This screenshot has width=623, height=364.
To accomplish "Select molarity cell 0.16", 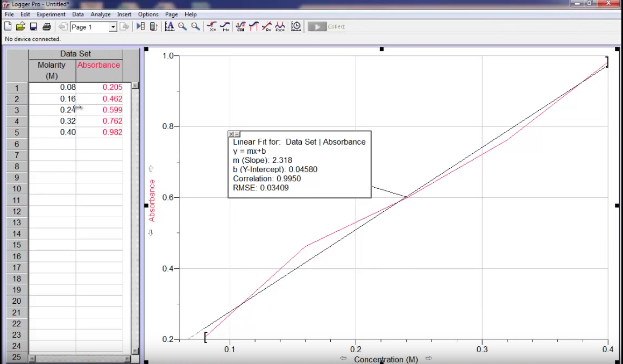I will 52,99.
